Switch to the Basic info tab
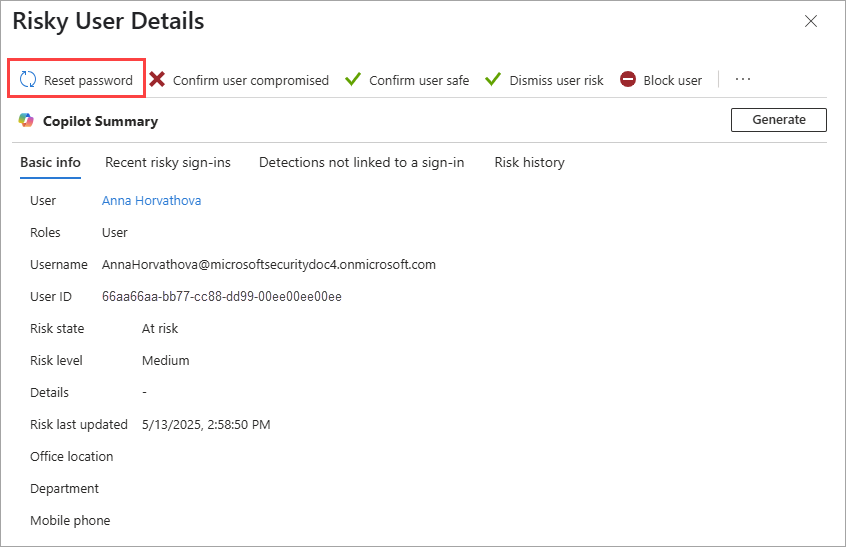 pyautogui.click(x=50, y=163)
